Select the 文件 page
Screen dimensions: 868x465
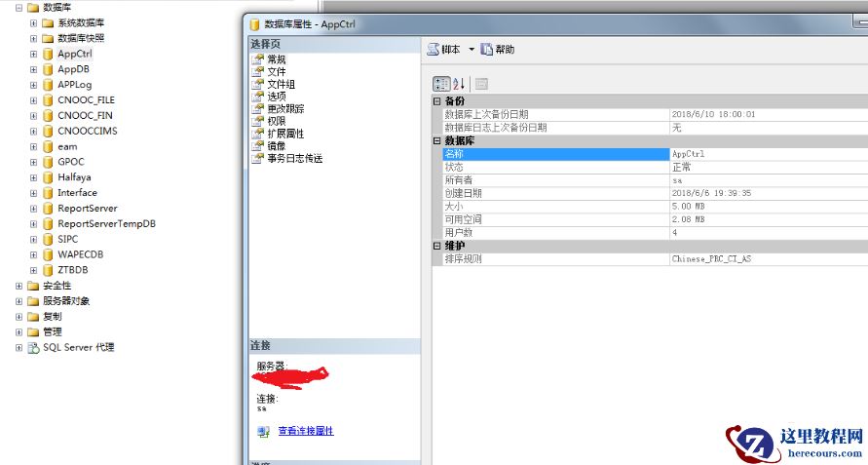[277, 71]
